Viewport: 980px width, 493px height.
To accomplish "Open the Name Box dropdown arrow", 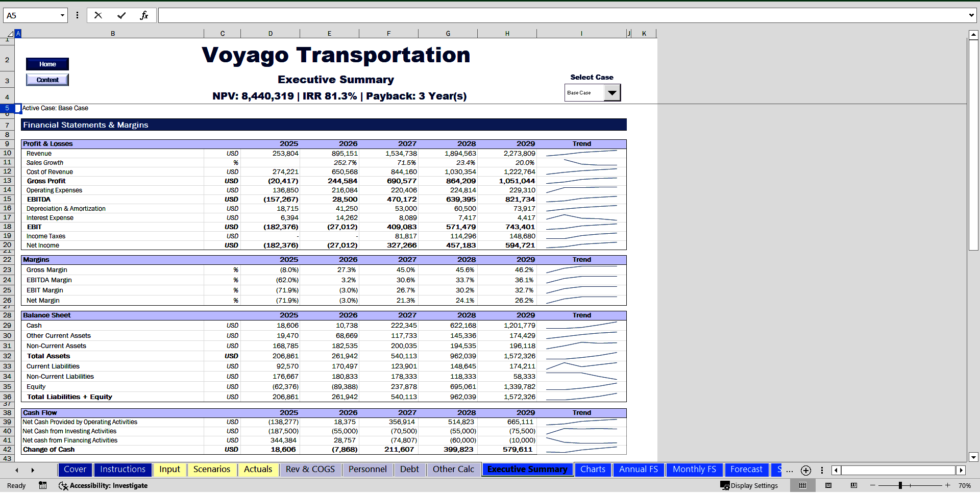I will pos(62,15).
